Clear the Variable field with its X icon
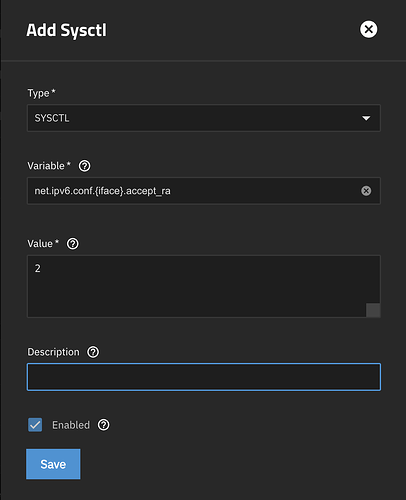The height and width of the screenshot is (500, 406). [x=366, y=191]
